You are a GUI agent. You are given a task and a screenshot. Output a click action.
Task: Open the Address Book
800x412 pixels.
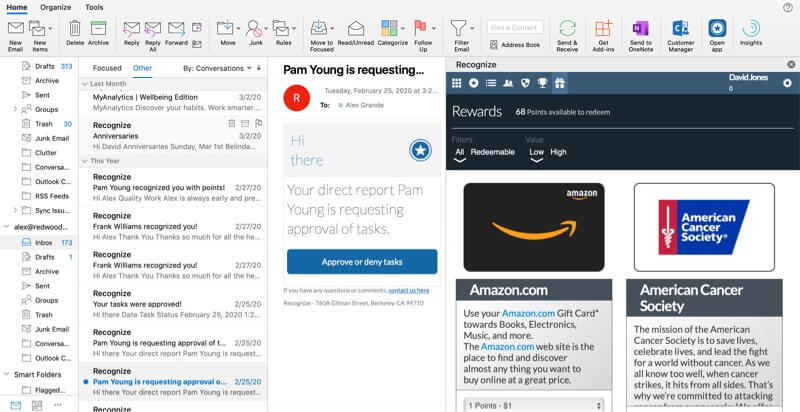[515, 45]
